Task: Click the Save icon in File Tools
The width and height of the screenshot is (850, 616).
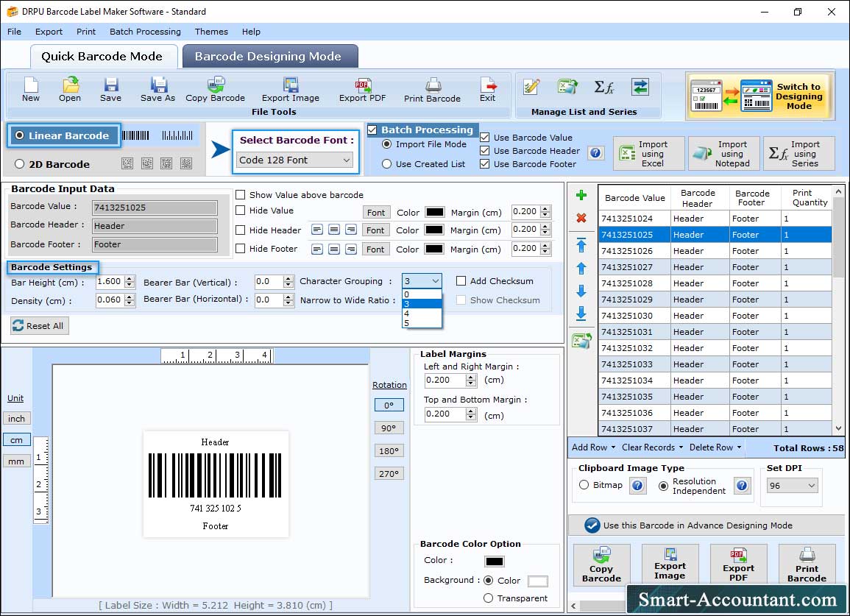Action: pos(110,90)
